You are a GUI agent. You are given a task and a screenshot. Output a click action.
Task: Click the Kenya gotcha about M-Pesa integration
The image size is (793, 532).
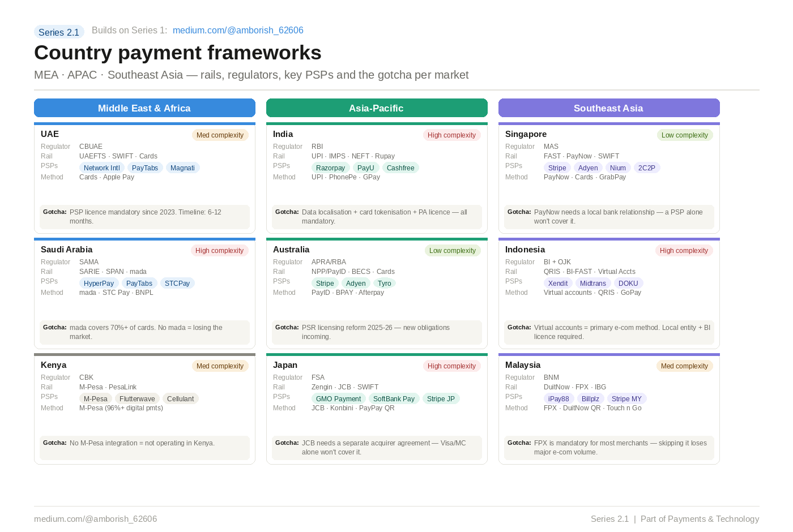point(144,448)
